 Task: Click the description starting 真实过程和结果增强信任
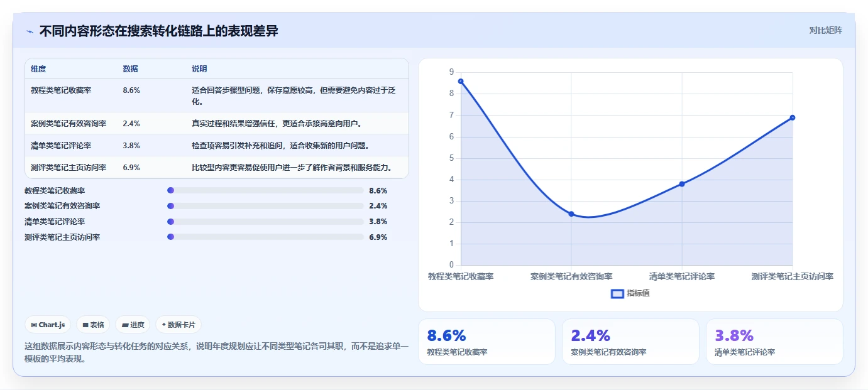pos(277,124)
